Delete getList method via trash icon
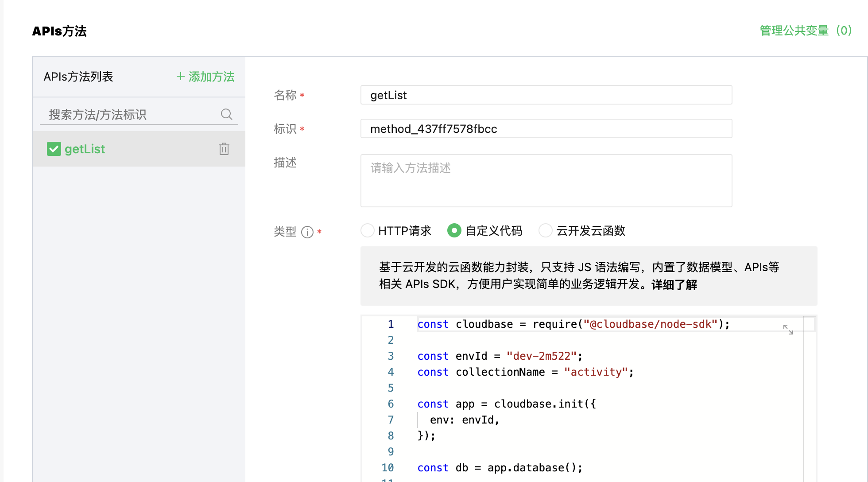Viewport: 868px width, 482px height. (x=224, y=149)
